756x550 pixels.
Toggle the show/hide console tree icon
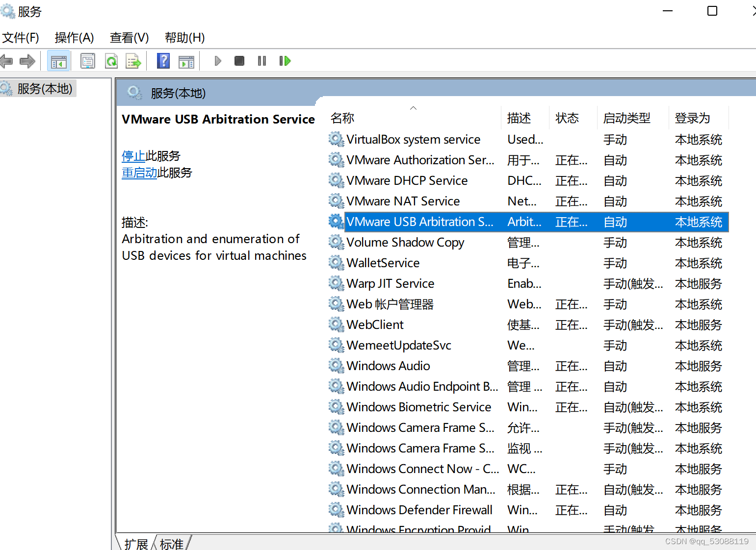pos(58,61)
